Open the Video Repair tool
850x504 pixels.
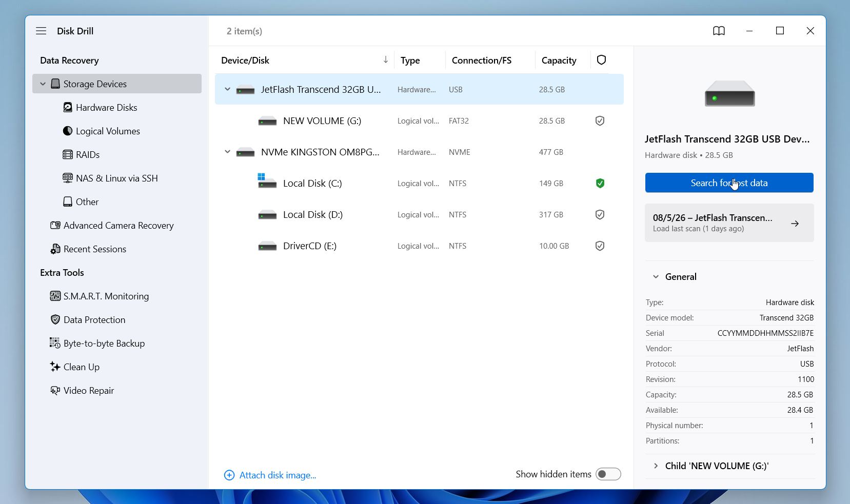point(89,390)
